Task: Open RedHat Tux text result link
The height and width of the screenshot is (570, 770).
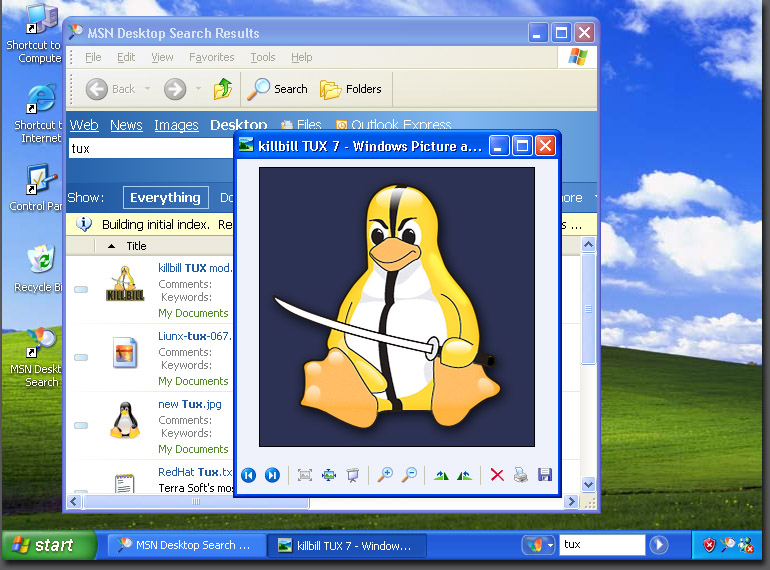Action: [195, 472]
